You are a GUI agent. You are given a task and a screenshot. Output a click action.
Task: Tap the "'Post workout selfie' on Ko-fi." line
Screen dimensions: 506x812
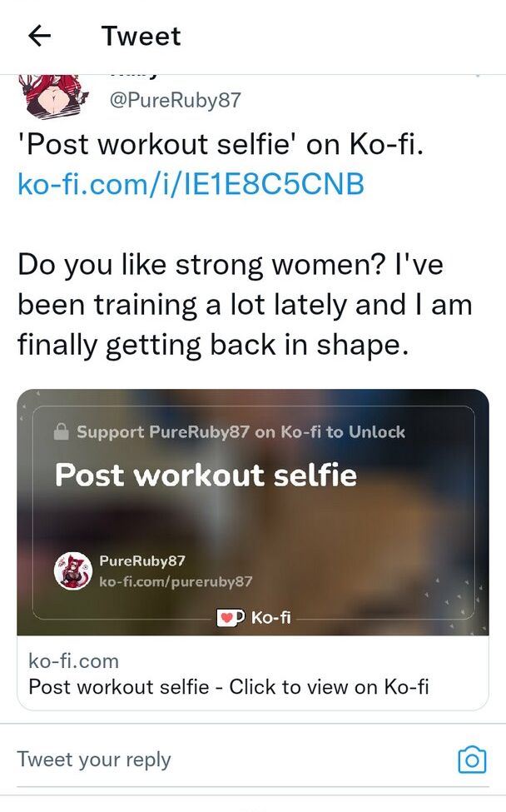pos(221,145)
